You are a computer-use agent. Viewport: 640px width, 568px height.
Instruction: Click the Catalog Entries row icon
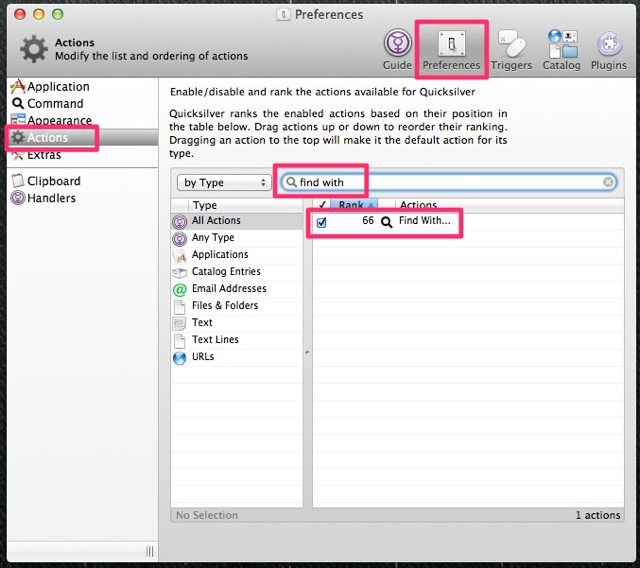180,273
